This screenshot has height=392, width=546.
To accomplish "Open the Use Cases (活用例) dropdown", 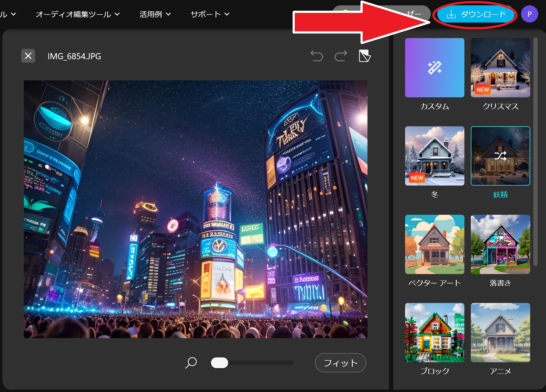I will click(x=155, y=14).
